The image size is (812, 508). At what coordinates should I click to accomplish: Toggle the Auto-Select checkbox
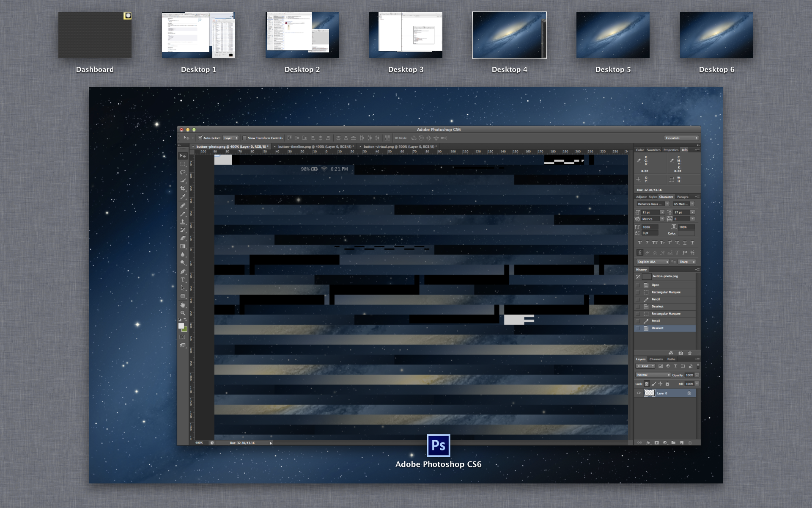click(x=200, y=138)
